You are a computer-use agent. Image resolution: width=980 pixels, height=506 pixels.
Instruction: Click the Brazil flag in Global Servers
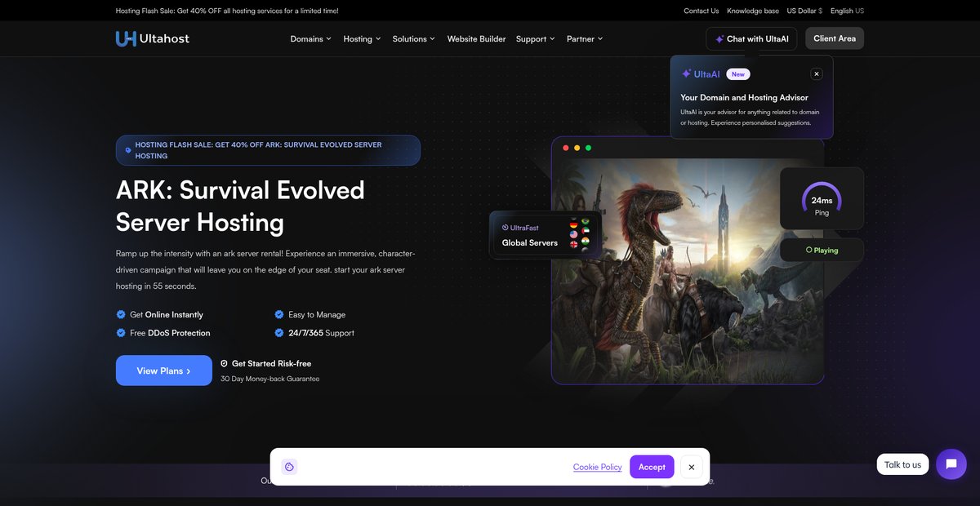tap(586, 221)
